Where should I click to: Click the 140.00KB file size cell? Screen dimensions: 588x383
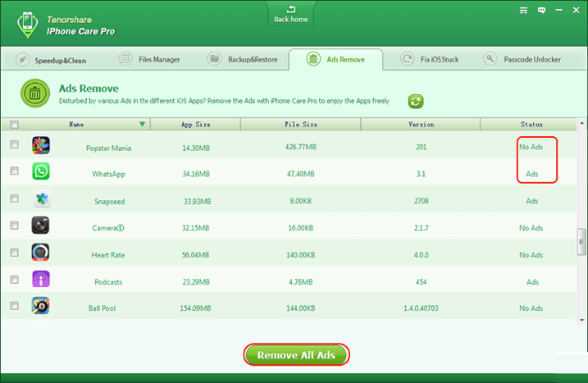301,255
